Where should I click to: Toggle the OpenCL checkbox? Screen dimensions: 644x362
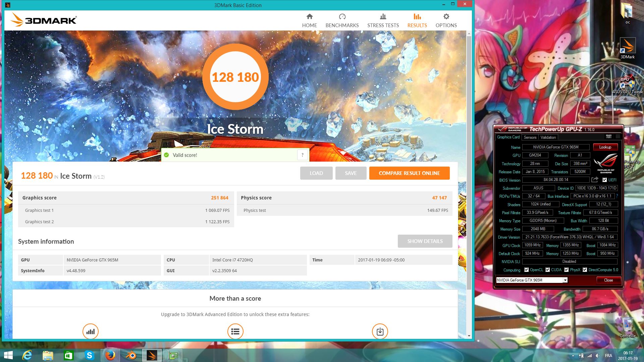(x=526, y=270)
